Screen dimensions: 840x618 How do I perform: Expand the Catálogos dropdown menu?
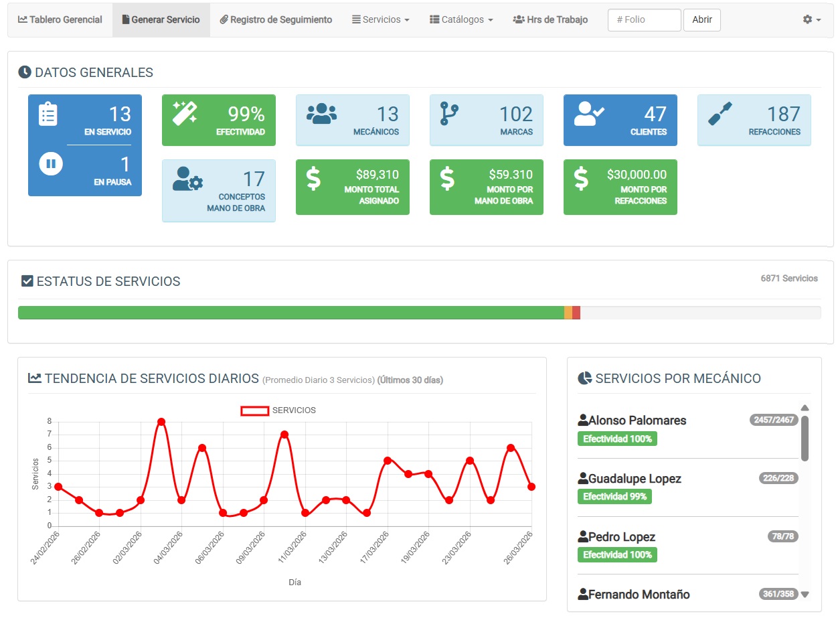click(461, 20)
